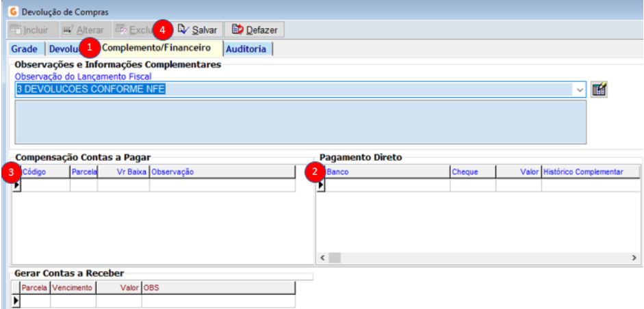Click the large complementary information text area
Image resolution: width=644 pixels, height=309 pixels.
(300, 122)
